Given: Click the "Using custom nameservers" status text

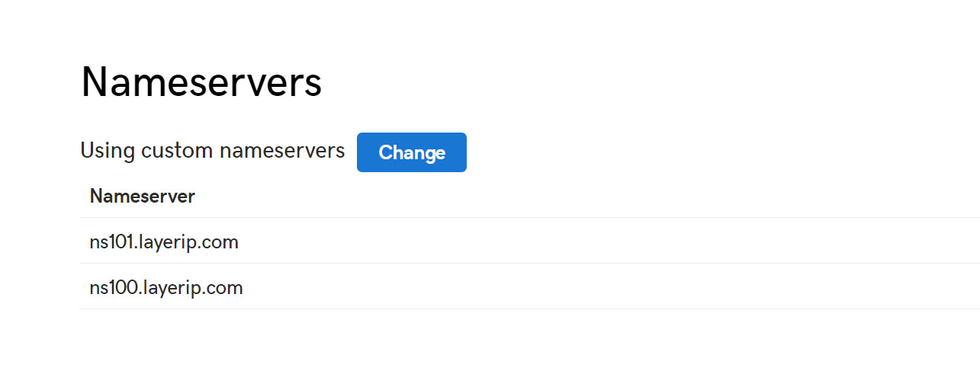Looking at the screenshot, I should 213,151.
